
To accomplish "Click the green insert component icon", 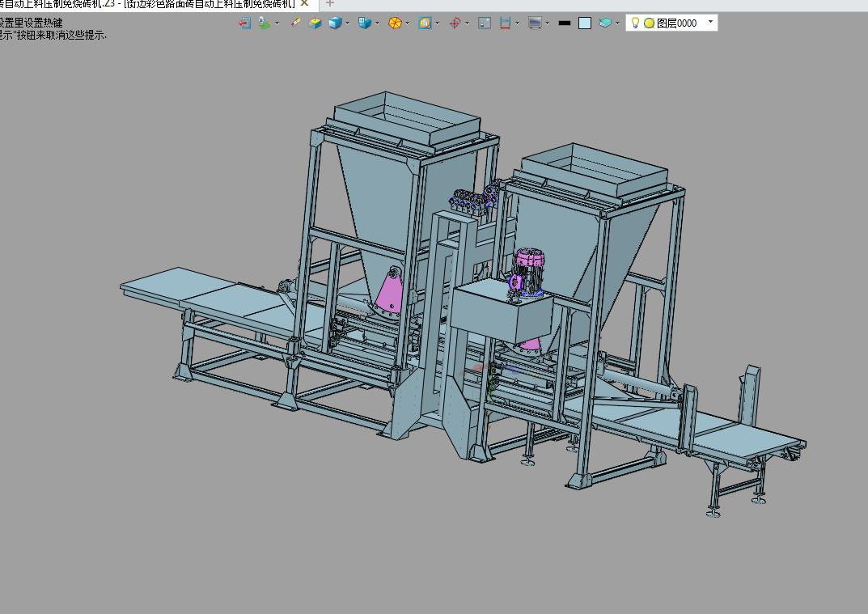I will point(265,23).
